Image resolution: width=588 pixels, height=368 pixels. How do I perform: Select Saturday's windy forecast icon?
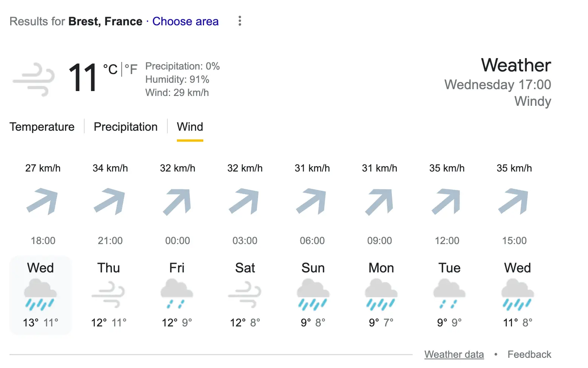click(x=244, y=294)
